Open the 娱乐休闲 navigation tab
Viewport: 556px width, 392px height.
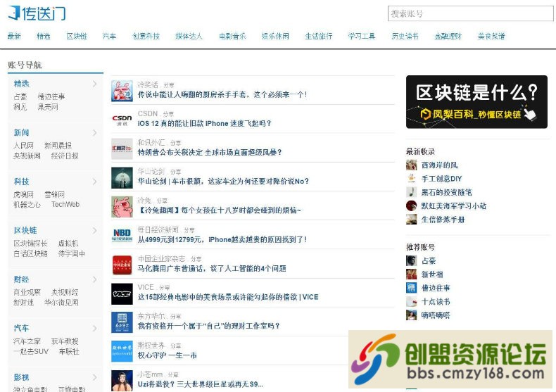[275, 36]
